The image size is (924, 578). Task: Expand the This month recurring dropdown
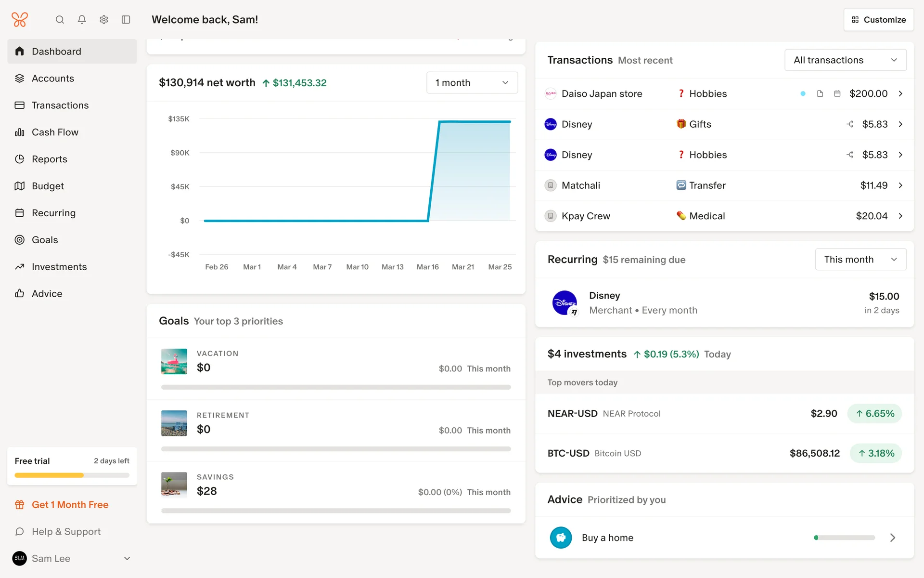tap(860, 260)
